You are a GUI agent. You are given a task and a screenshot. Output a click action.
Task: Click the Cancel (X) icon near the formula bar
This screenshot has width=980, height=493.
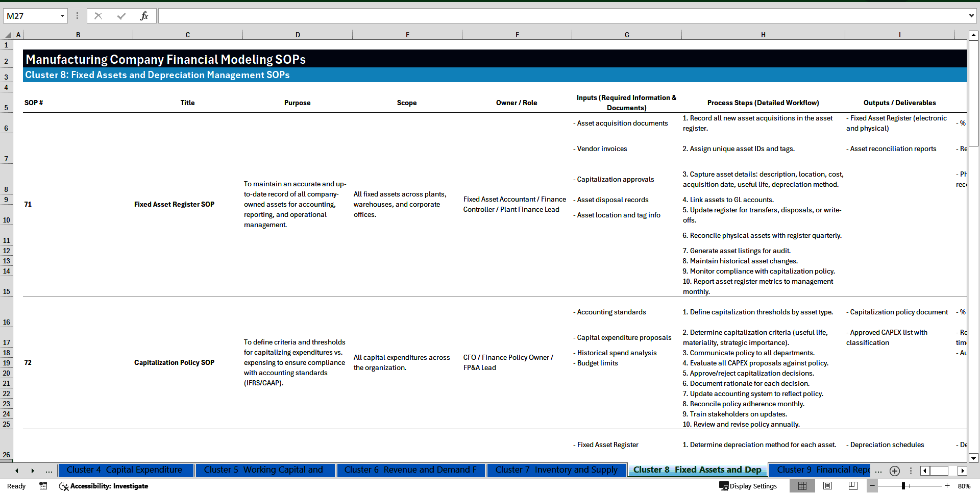click(x=98, y=16)
